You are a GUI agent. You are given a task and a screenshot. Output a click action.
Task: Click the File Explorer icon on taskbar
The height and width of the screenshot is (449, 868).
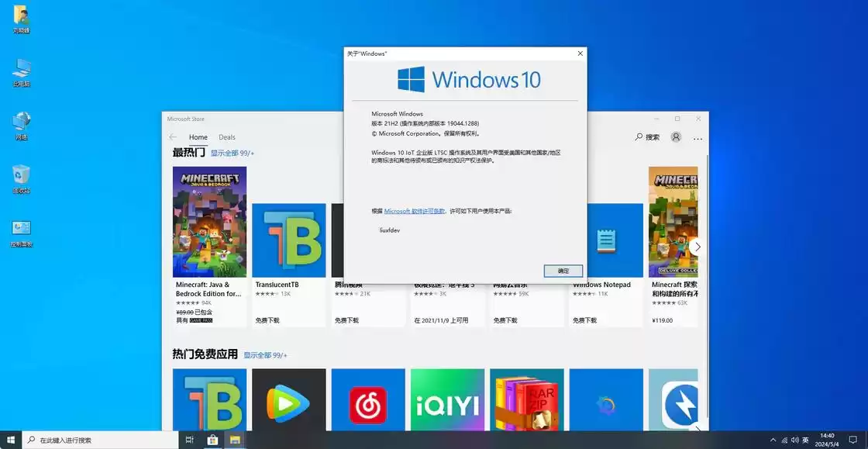coord(235,440)
